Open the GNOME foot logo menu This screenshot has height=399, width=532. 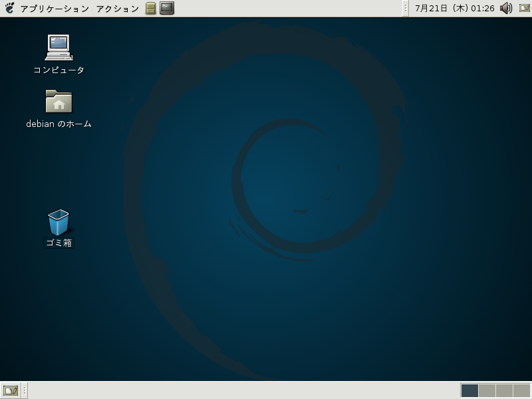10,8
